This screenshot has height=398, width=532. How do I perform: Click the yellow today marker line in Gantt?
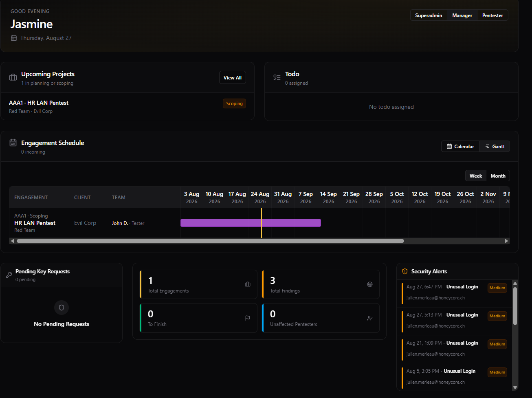[262, 223]
